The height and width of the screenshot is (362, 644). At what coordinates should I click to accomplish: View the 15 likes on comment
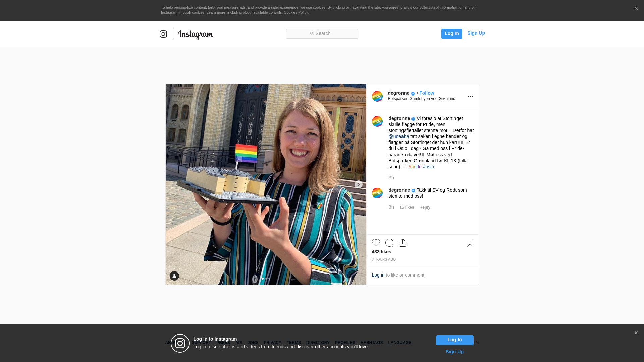(x=407, y=207)
